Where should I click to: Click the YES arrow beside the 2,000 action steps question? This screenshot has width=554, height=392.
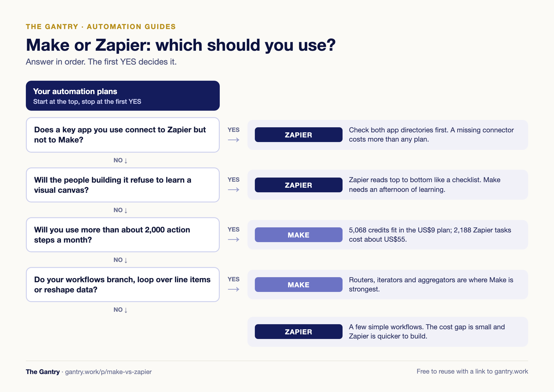[233, 234]
